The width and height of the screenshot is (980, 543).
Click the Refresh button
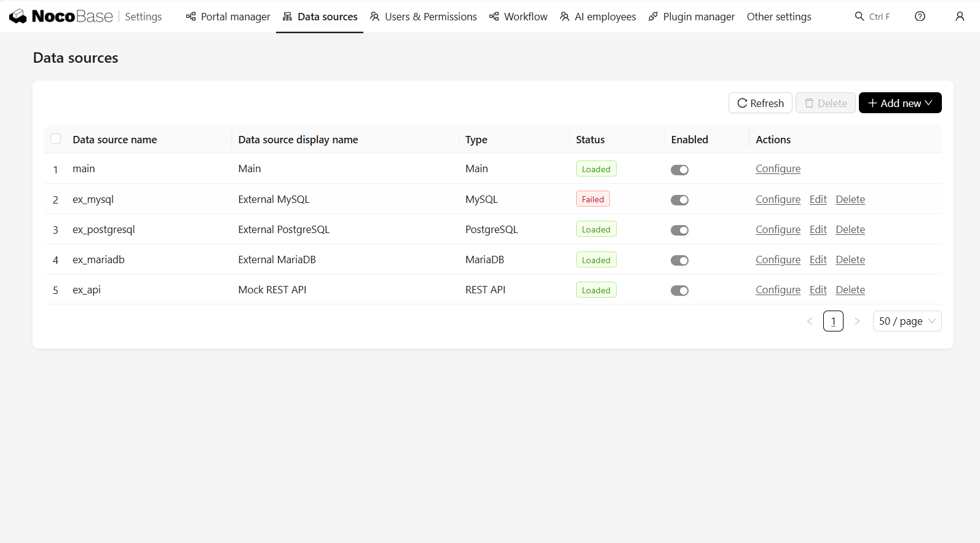pyautogui.click(x=761, y=103)
